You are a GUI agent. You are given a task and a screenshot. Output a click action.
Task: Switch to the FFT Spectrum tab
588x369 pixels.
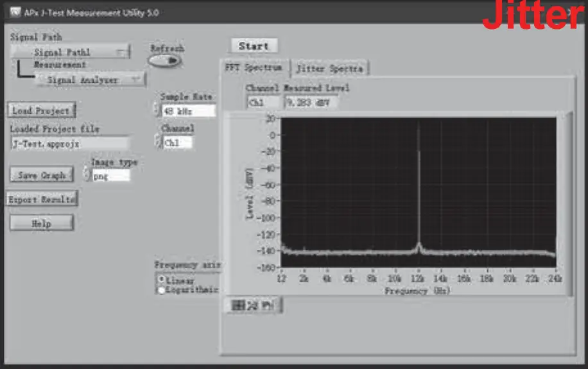254,68
